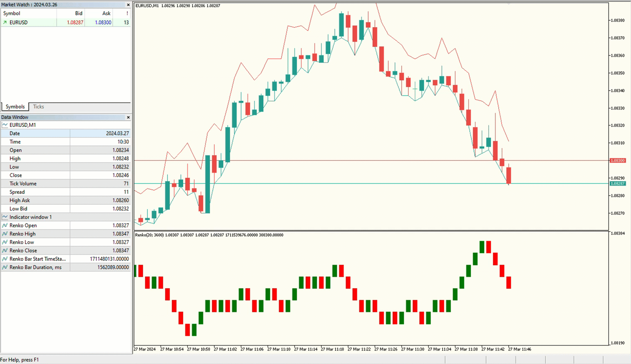The image size is (631, 364).
Task: Click the Renko Low series icon
Action: pyautogui.click(x=5, y=242)
